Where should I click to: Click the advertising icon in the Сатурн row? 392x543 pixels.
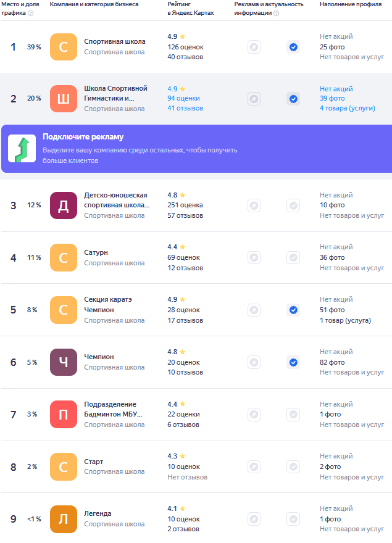(x=254, y=257)
